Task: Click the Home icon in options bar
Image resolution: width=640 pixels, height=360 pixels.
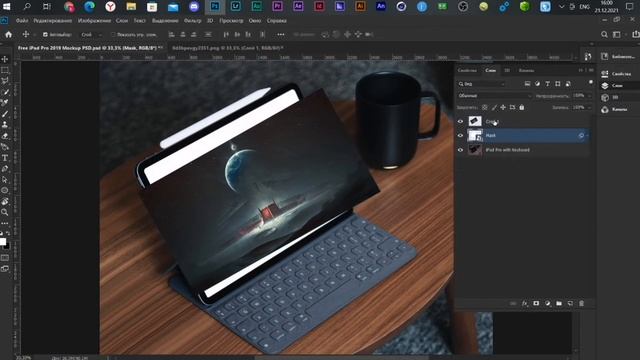Action: pyautogui.click(x=9, y=35)
